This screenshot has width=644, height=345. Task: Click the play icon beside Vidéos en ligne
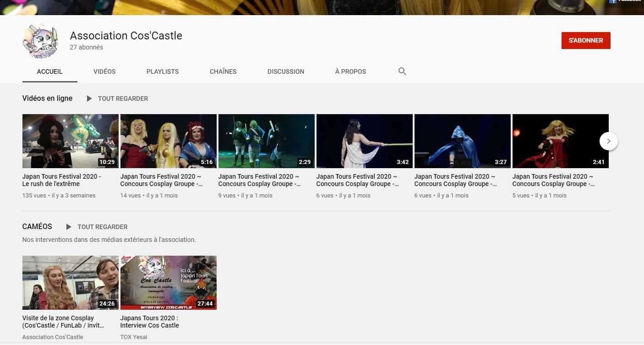(89, 99)
